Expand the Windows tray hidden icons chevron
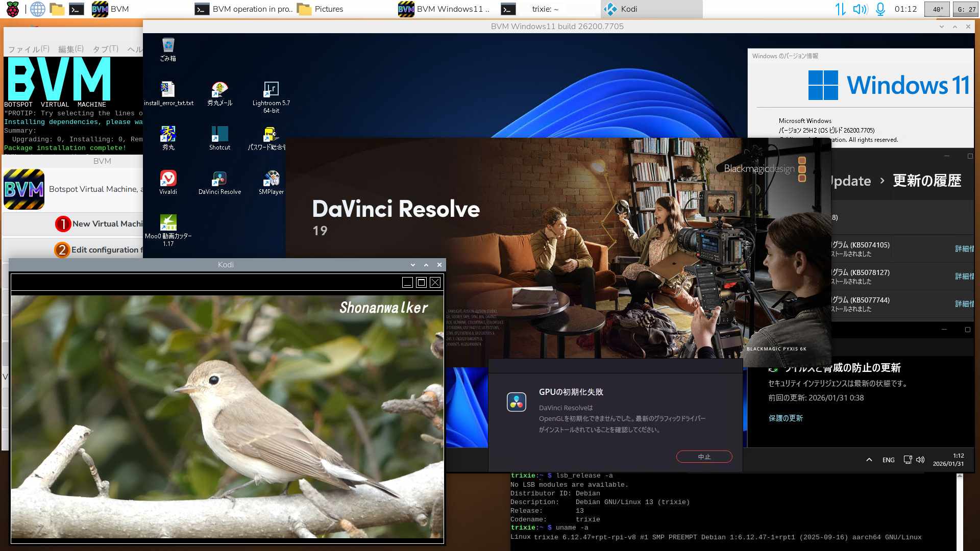Screen dimensions: 980x551 (x=869, y=460)
